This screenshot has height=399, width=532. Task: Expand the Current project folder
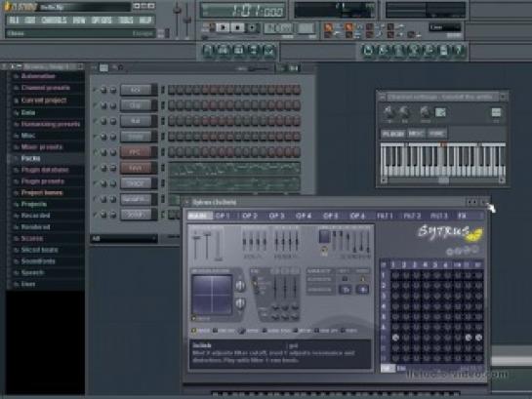coord(43,100)
